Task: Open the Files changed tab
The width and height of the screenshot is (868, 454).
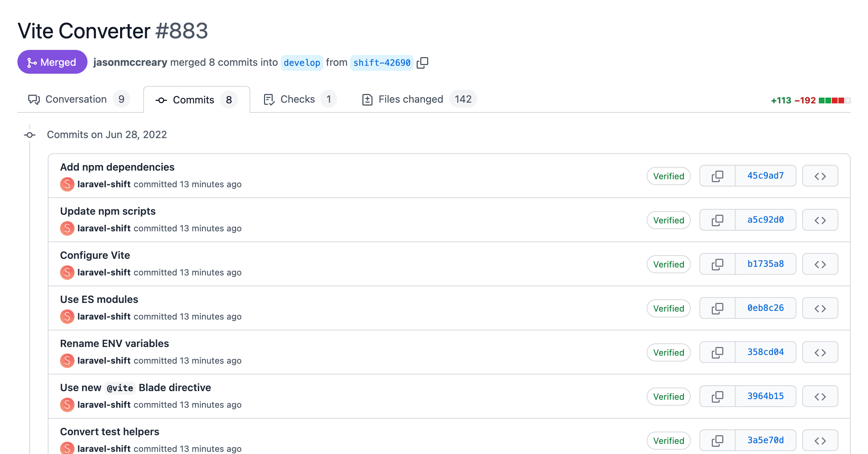Action: tap(410, 99)
